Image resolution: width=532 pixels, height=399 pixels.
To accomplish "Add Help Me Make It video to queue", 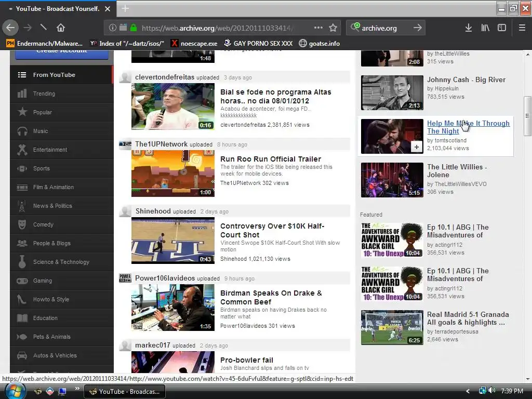I will (x=416, y=147).
